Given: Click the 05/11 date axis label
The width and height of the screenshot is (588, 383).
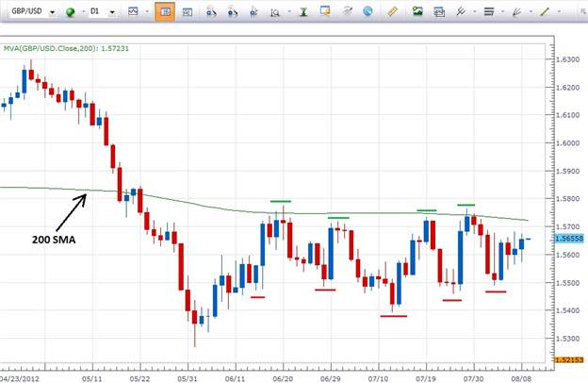Looking at the screenshot, I should [92, 378].
